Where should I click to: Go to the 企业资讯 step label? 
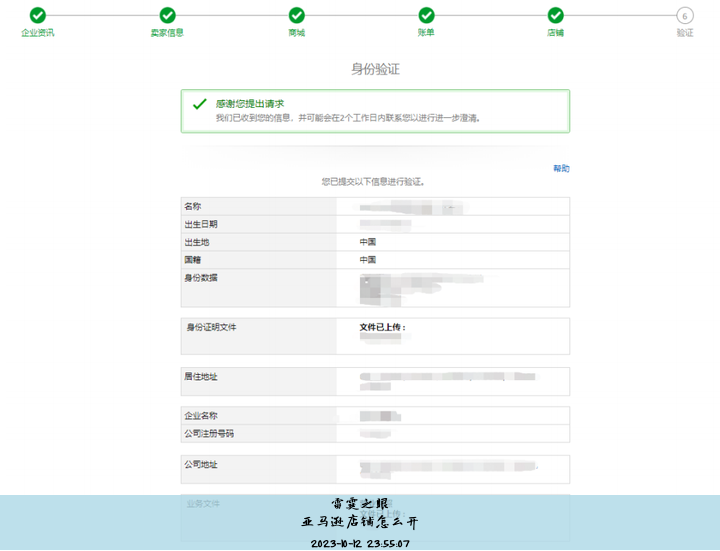(38, 33)
